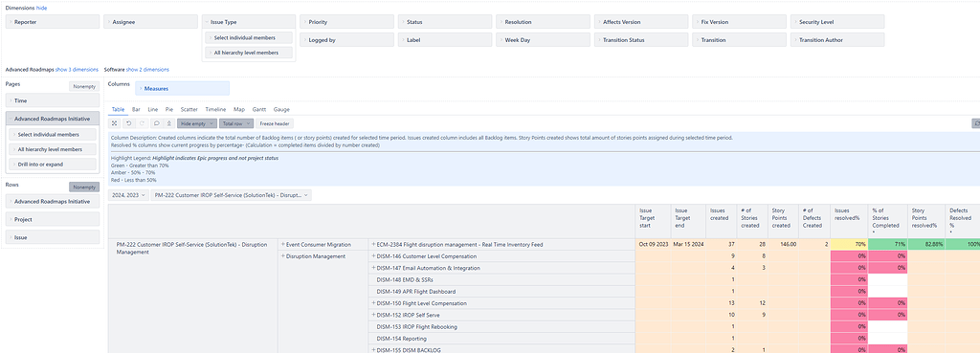The width and height of the screenshot is (980, 353).
Task: Select the Logged by dimension
Action: 346,39
